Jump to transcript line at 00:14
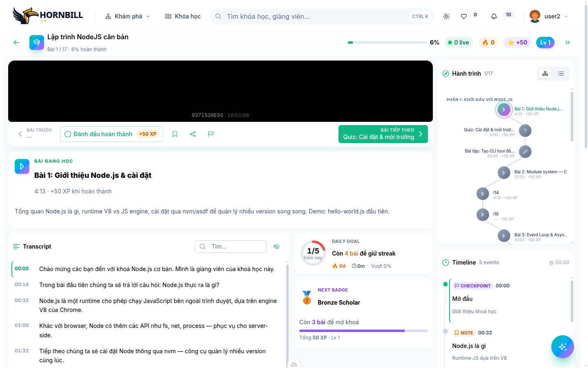The height and width of the screenshot is (368, 588). pos(147,285)
